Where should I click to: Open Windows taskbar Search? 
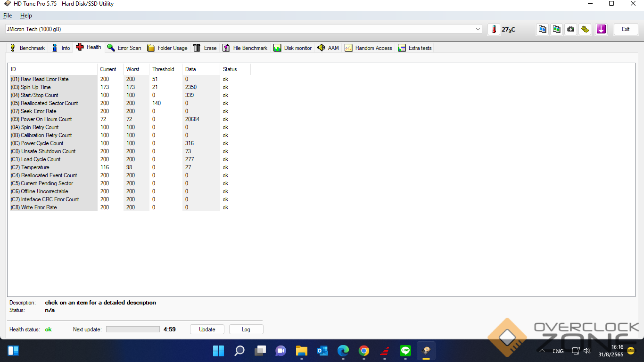coord(239,351)
